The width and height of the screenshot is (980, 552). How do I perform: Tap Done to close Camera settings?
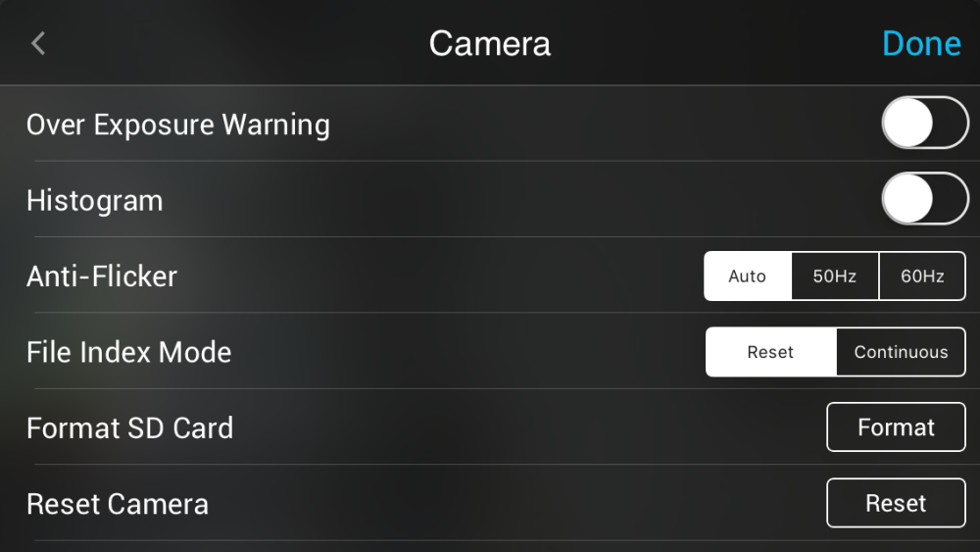coord(921,44)
